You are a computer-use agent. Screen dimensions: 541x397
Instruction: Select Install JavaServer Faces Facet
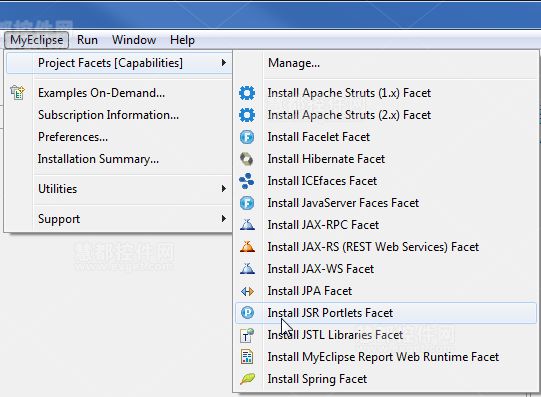coord(386,203)
